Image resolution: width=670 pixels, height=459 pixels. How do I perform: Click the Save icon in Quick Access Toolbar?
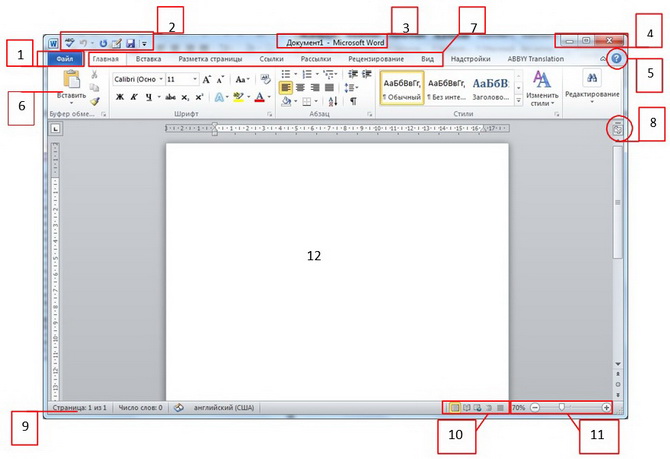(130, 43)
